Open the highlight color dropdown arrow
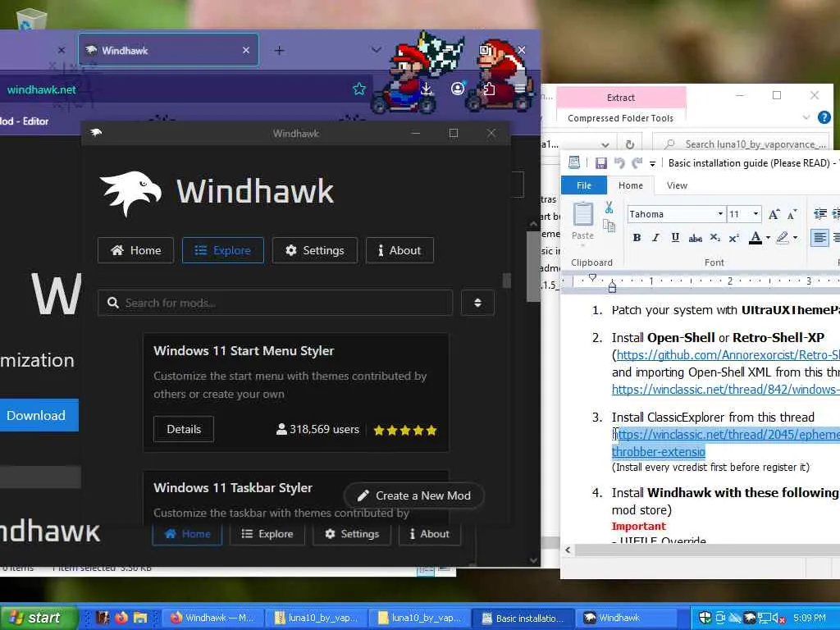Viewport: 840px width, 630px height. (795, 237)
